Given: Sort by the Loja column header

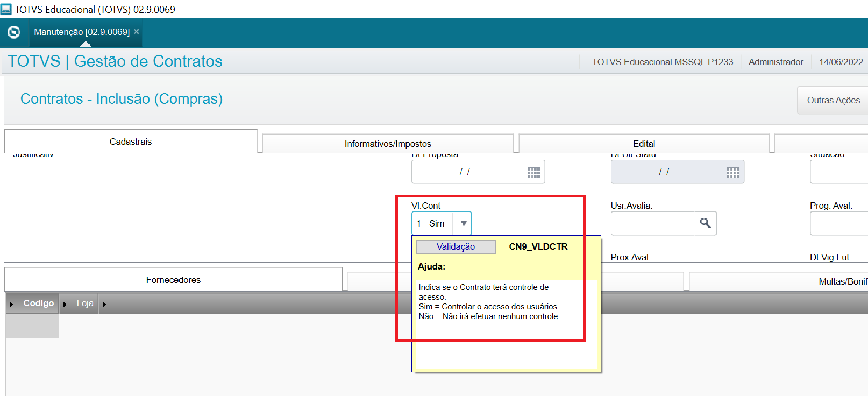Looking at the screenshot, I should (x=85, y=303).
